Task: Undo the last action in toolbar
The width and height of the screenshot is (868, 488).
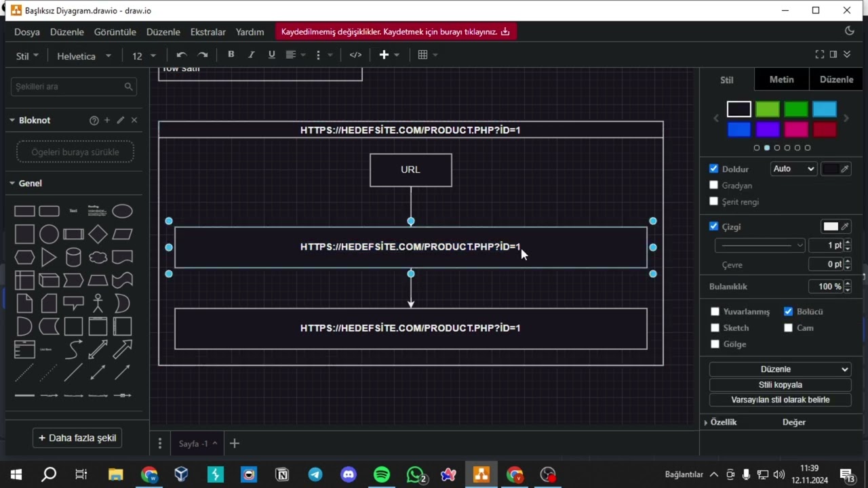Action: click(181, 55)
